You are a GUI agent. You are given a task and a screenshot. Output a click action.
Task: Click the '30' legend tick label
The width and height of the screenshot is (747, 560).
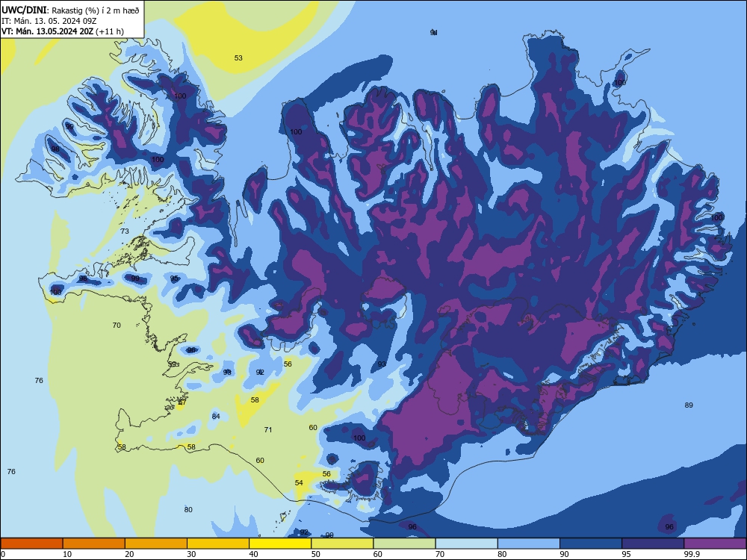point(191,554)
